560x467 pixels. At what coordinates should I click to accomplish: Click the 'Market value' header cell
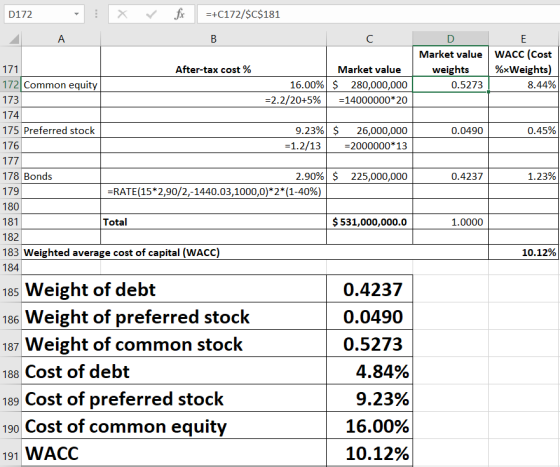tap(369, 61)
